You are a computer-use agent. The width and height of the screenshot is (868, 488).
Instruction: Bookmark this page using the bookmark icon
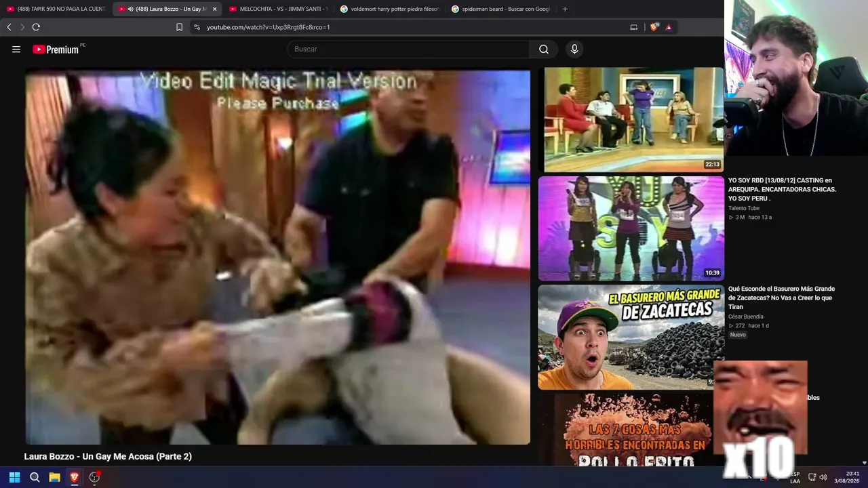click(x=180, y=27)
